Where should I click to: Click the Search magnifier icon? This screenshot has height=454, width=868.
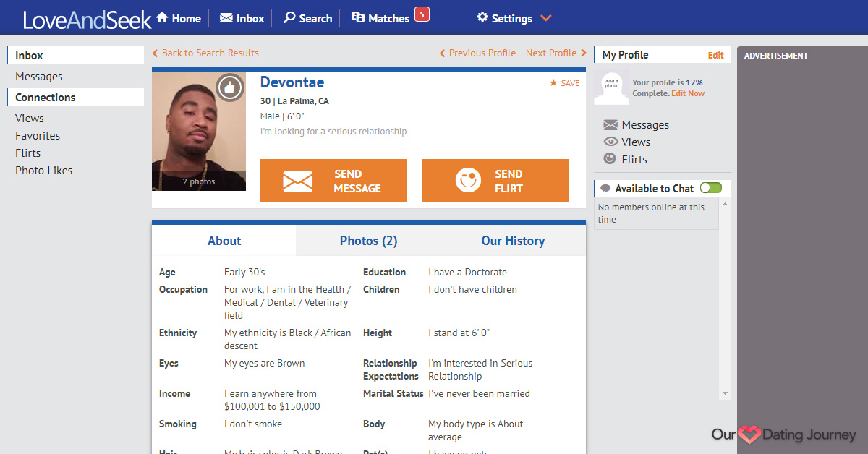coord(289,17)
